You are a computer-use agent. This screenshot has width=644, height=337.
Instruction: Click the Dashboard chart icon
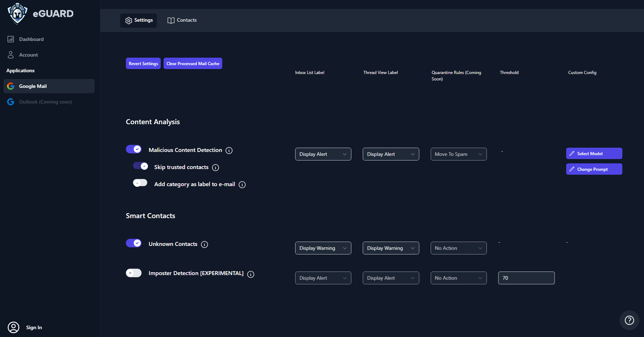tap(11, 39)
